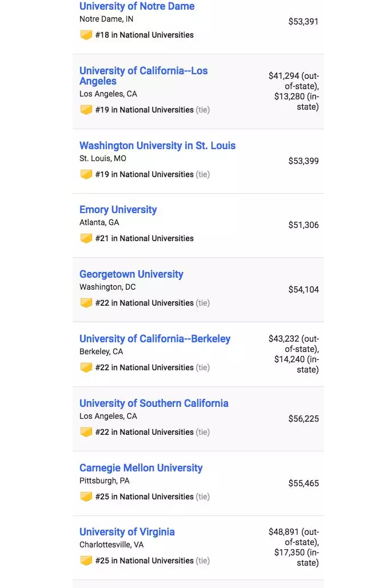Screen dimensions: 387x588
Task: Click ranking badge icon for UC Berkeley
Action: 86,367
